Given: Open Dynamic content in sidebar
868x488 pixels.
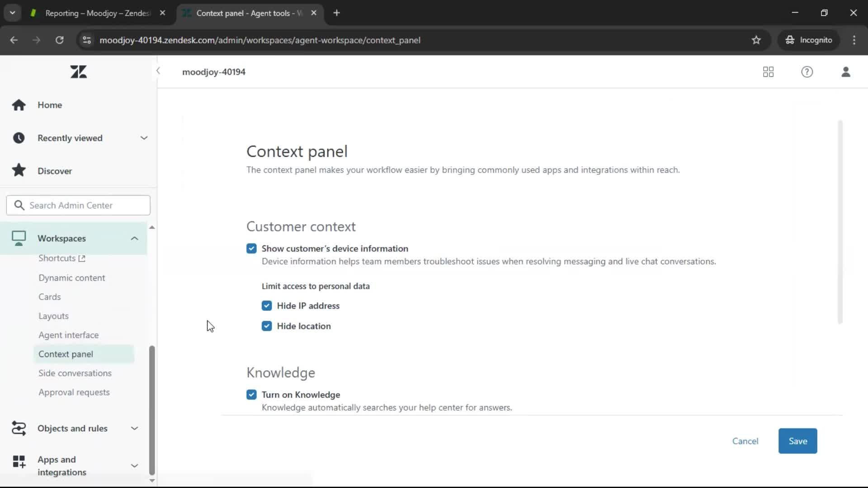Looking at the screenshot, I should coord(71,278).
